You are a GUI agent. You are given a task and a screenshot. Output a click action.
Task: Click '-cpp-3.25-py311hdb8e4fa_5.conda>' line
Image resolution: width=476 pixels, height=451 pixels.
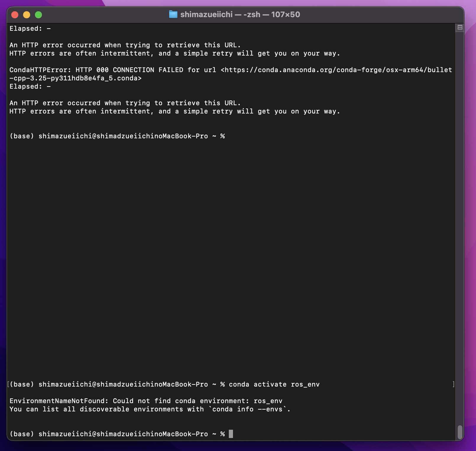(x=76, y=78)
